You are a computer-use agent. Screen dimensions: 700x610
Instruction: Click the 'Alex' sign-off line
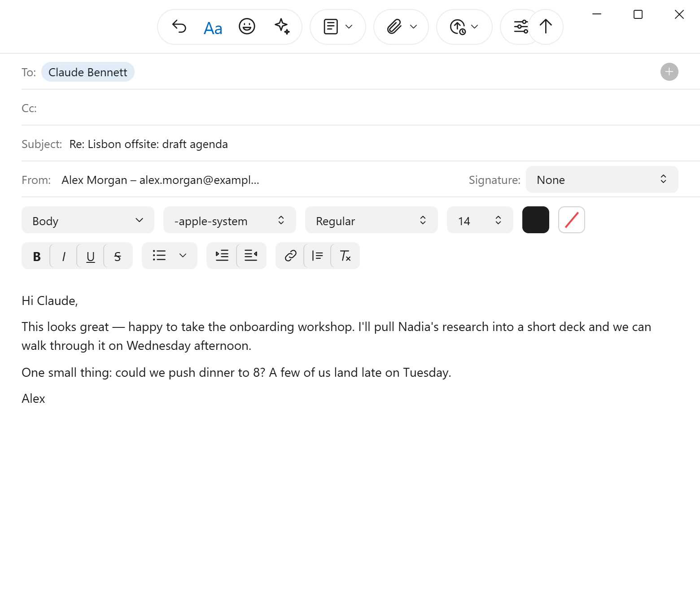point(33,398)
